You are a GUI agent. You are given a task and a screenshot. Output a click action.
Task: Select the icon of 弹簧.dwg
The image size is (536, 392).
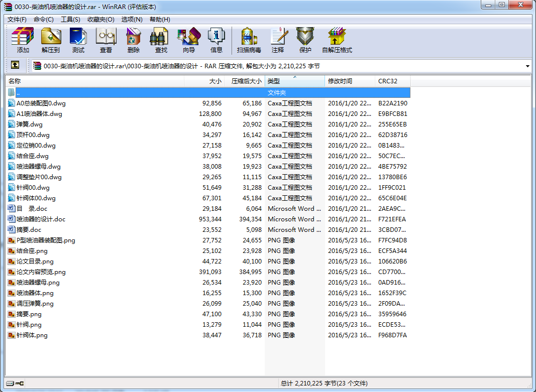coord(11,124)
